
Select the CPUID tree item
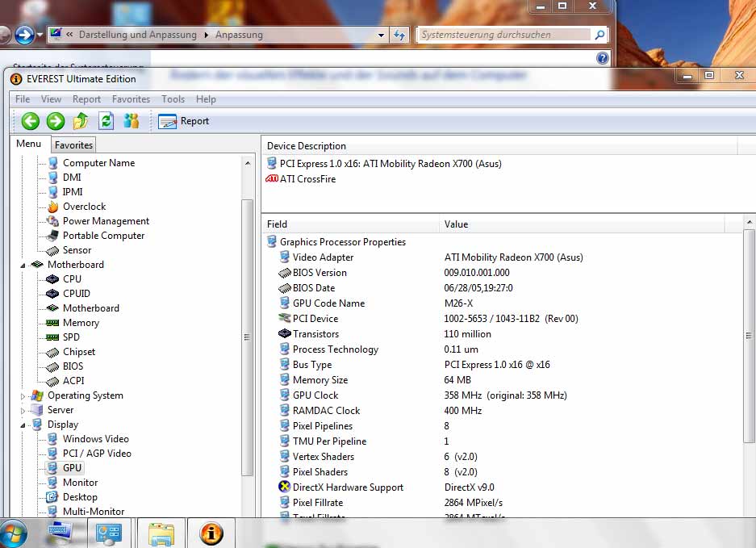pyautogui.click(x=77, y=293)
